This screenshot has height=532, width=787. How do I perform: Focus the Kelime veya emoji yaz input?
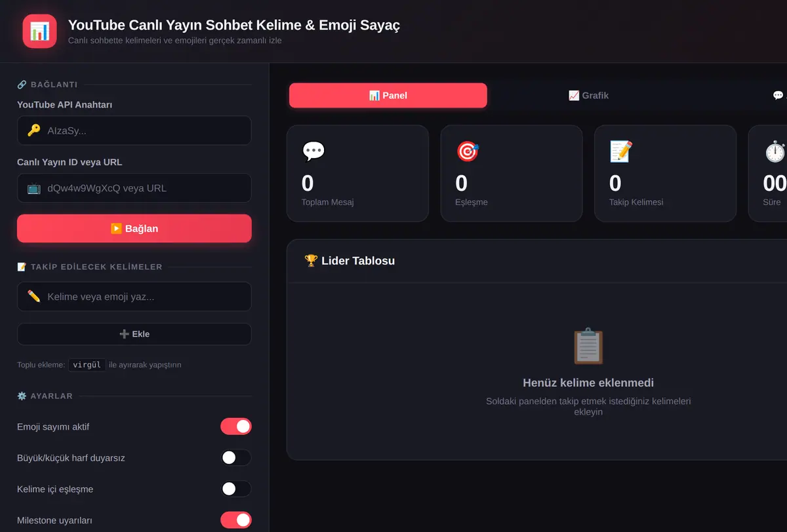(134, 297)
